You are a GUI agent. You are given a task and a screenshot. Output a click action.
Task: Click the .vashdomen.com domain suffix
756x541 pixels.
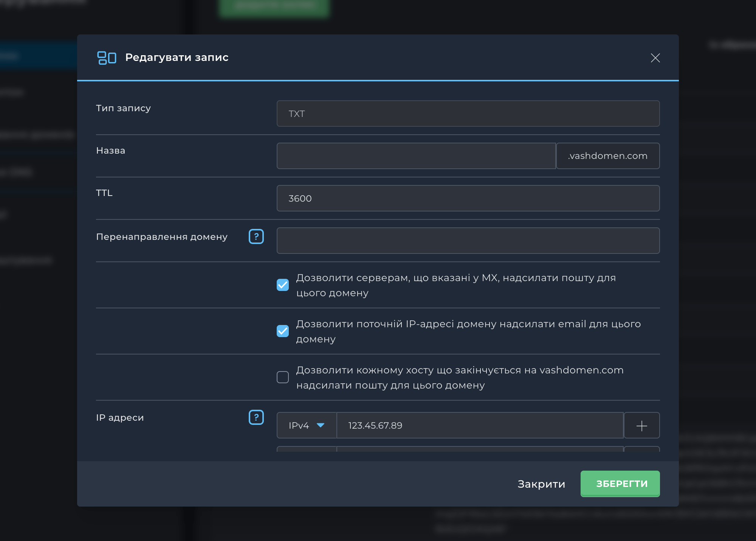pyautogui.click(x=608, y=156)
